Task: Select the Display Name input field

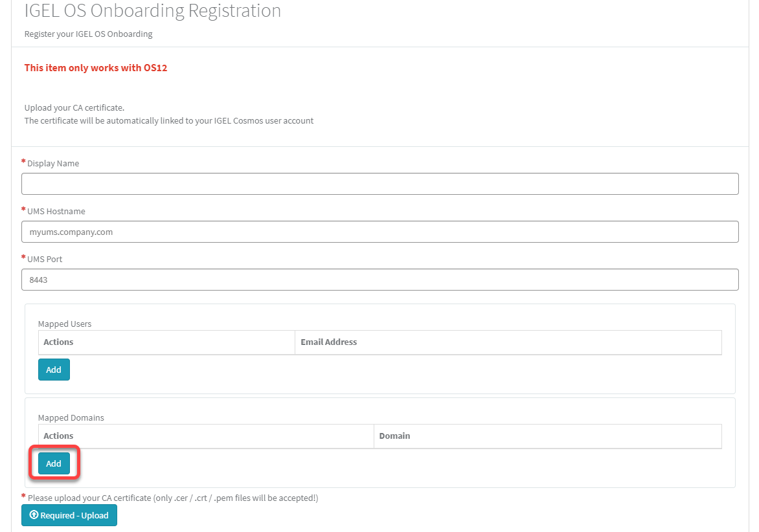Action: coord(379,184)
